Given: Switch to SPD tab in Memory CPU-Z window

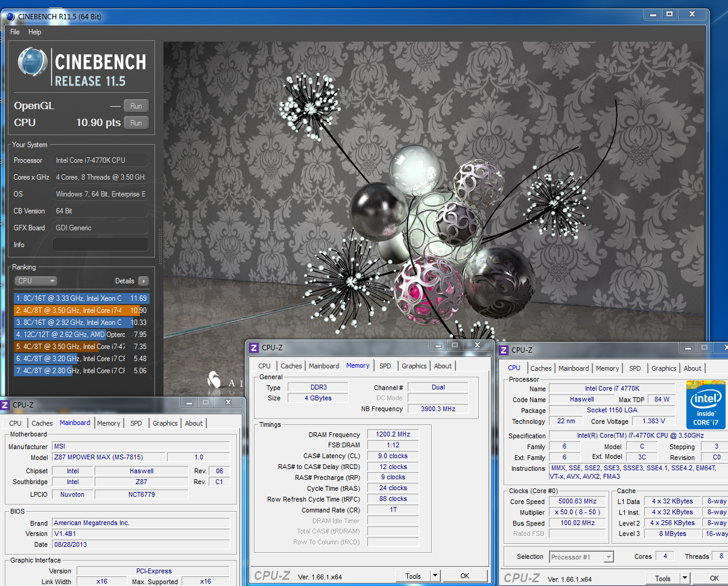Looking at the screenshot, I should pyautogui.click(x=385, y=366).
